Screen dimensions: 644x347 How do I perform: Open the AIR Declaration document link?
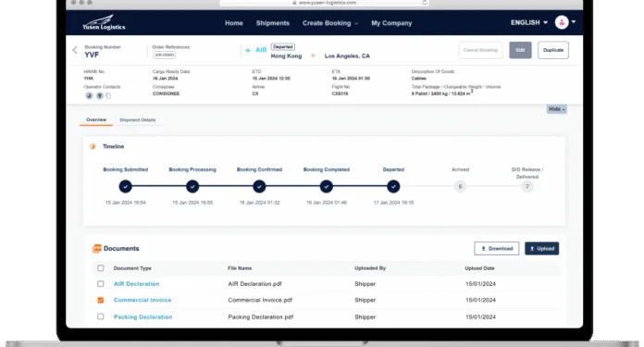[x=136, y=284]
